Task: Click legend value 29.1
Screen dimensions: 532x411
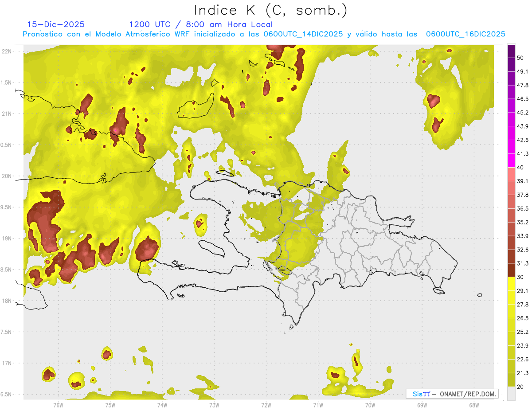Action: [x=523, y=291]
